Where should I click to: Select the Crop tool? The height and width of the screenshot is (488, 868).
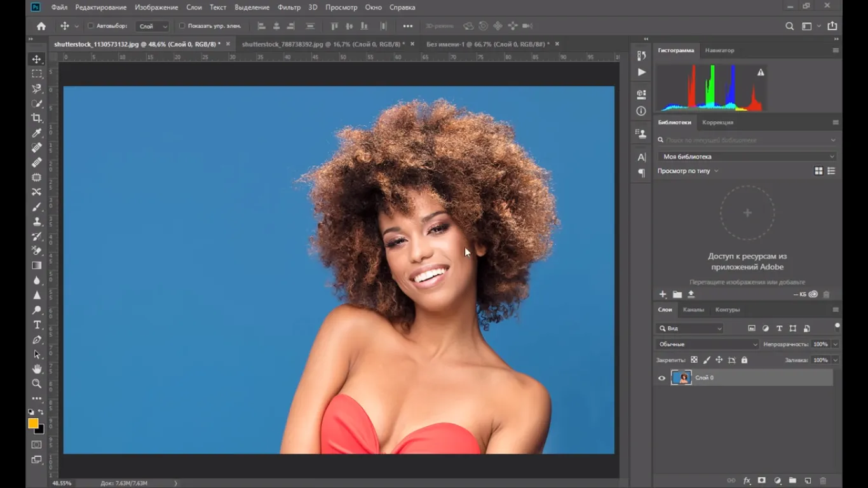coord(37,118)
